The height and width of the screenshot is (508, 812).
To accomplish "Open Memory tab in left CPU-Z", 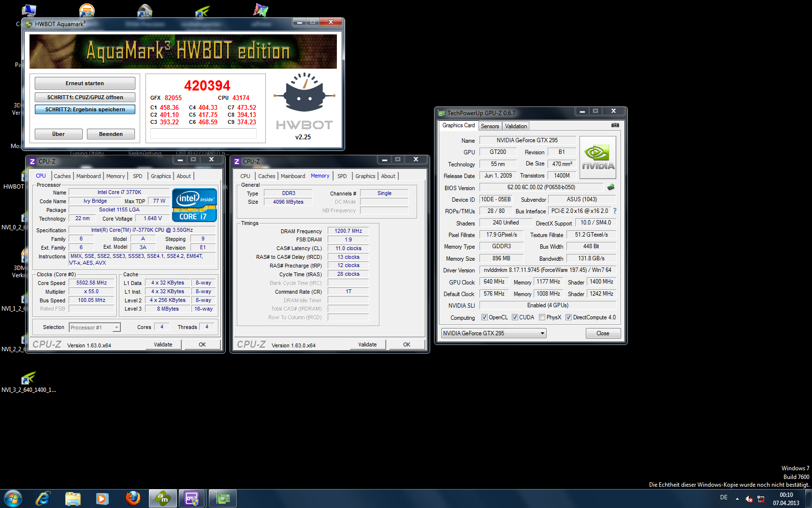I will click(x=116, y=176).
